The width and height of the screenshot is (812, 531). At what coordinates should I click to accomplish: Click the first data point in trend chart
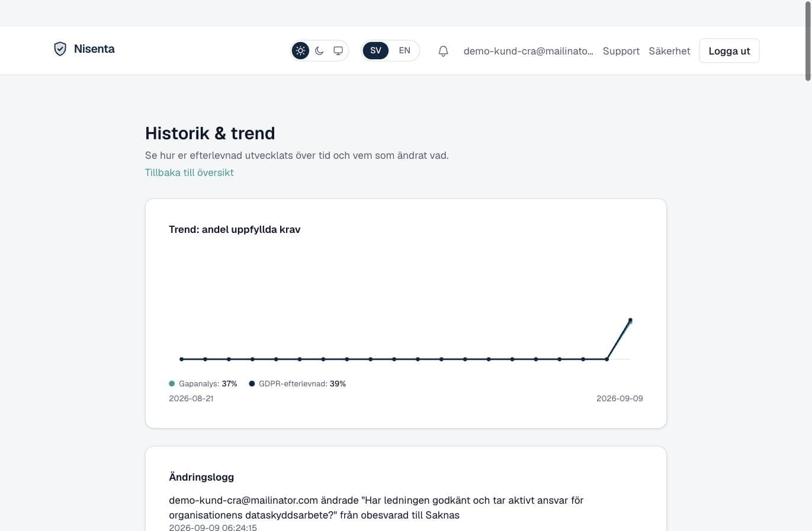[x=182, y=359]
